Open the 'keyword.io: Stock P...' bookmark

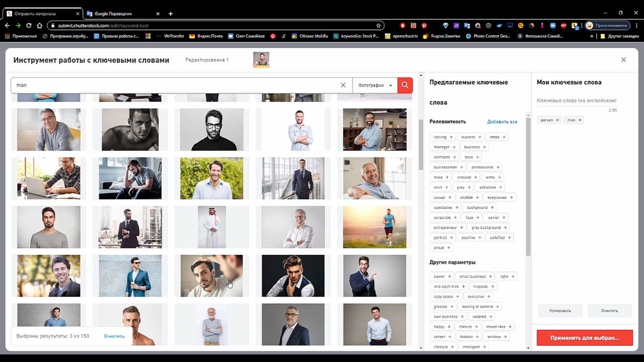click(356, 36)
